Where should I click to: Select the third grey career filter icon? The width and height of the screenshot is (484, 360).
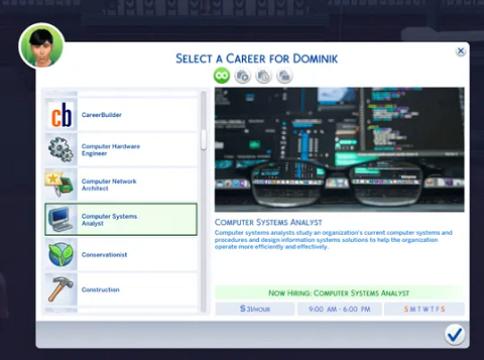263,76
